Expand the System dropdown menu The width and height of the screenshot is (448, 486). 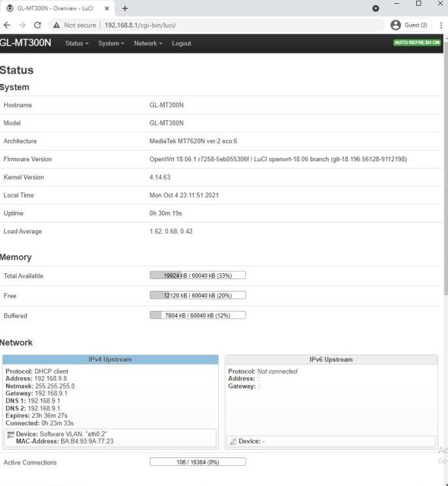pyautogui.click(x=111, y=44)
